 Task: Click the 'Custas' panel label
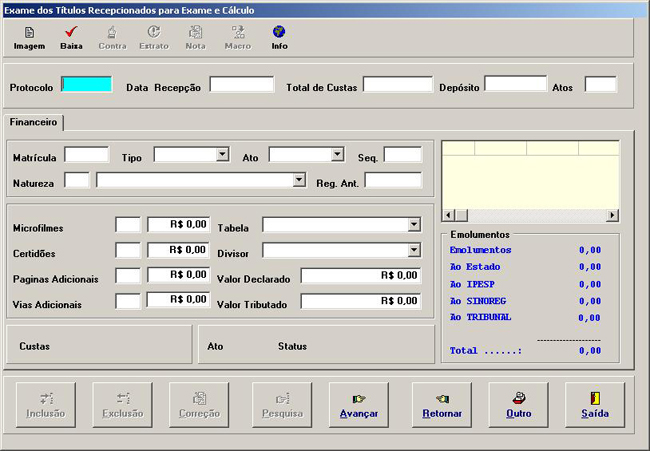pos(34,346)
